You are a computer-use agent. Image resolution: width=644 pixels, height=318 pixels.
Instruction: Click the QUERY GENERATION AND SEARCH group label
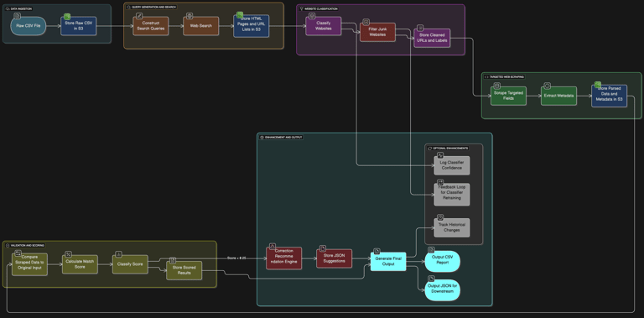tap(153, 8)
